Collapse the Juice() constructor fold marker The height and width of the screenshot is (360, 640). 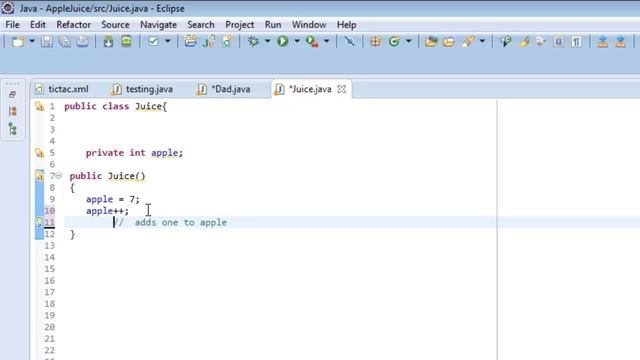coord(59,176)
